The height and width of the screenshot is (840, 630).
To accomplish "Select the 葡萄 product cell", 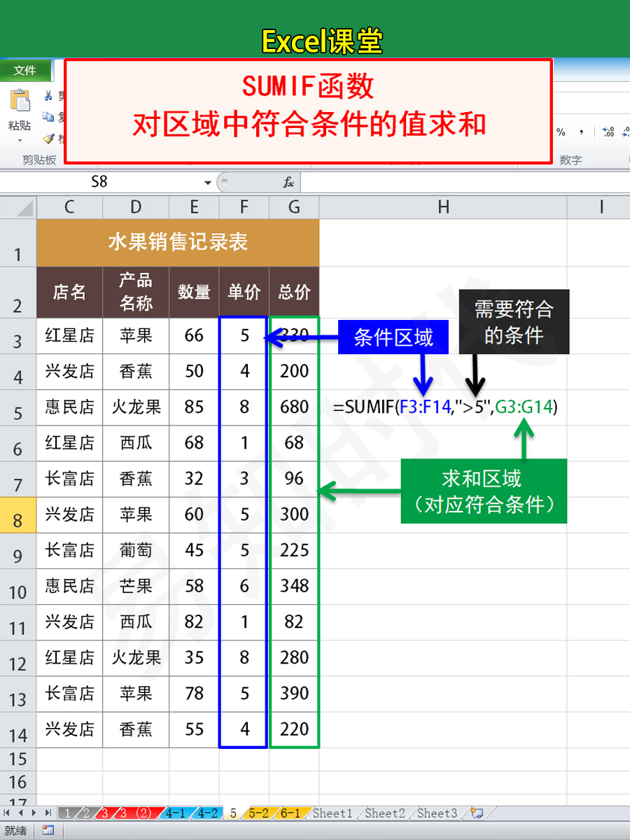I will coord(136,550).
